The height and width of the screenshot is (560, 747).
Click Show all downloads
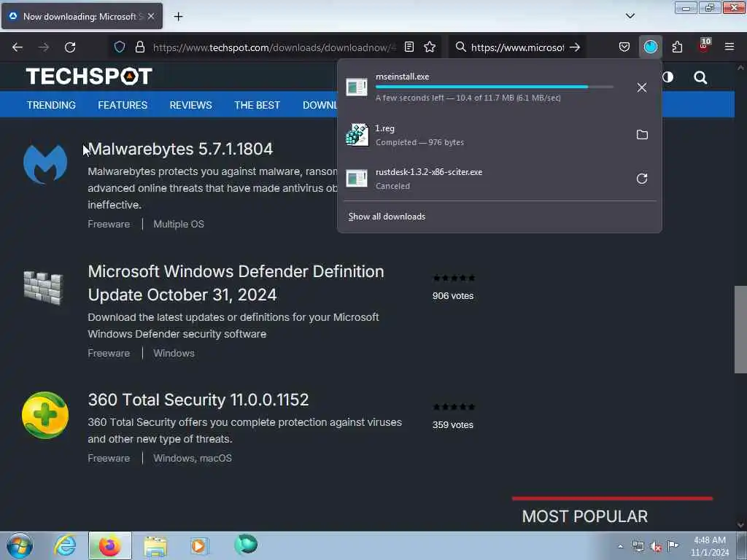tap(387, 217)
